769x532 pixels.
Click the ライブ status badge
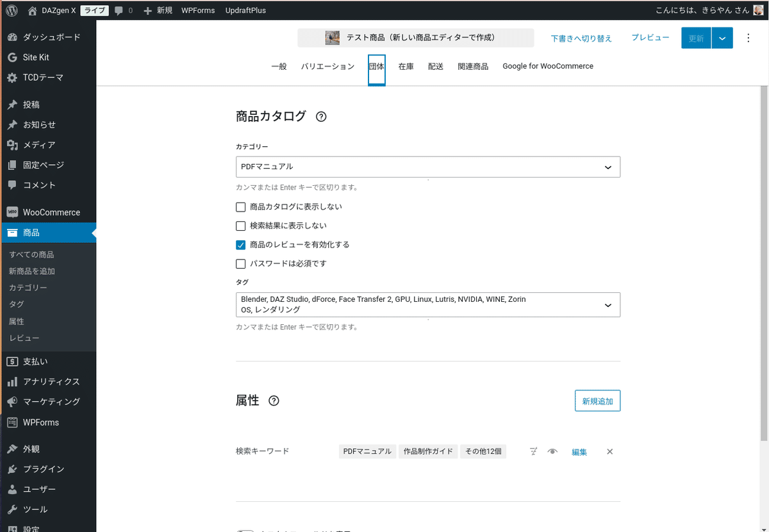tap(94, 10)
